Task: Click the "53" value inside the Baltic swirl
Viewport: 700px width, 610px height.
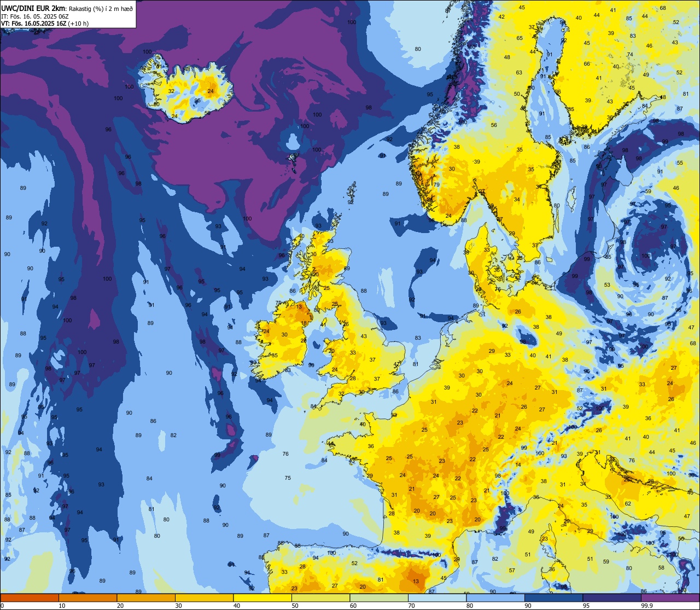Action: pyautogui.click(x=607, y=285)
